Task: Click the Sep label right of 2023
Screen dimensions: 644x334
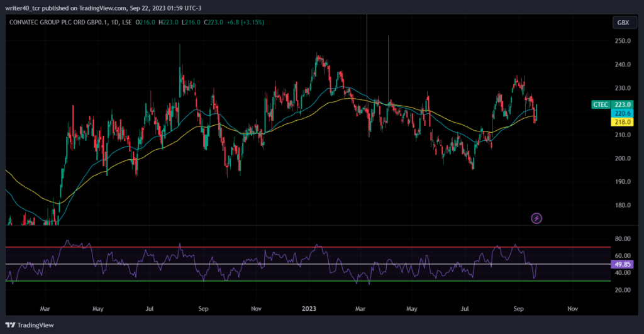Action: 518,309
